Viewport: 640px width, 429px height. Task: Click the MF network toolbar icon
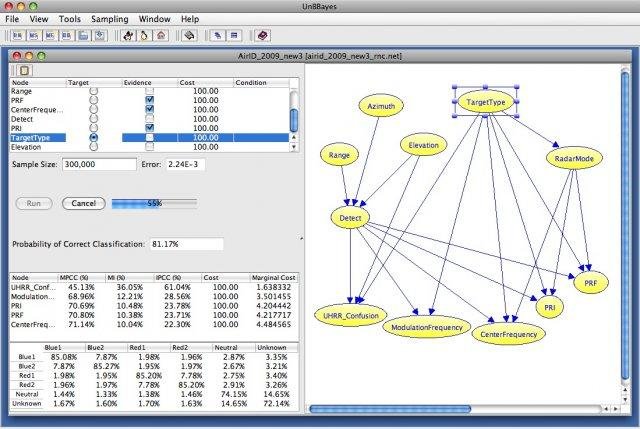tap(50, 36)
